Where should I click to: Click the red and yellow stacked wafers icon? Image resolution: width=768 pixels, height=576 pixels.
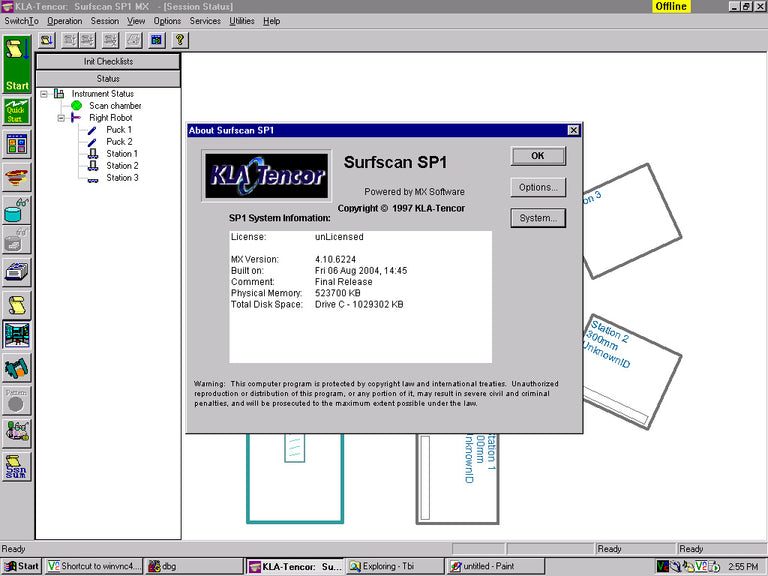[x=17, y=177]
